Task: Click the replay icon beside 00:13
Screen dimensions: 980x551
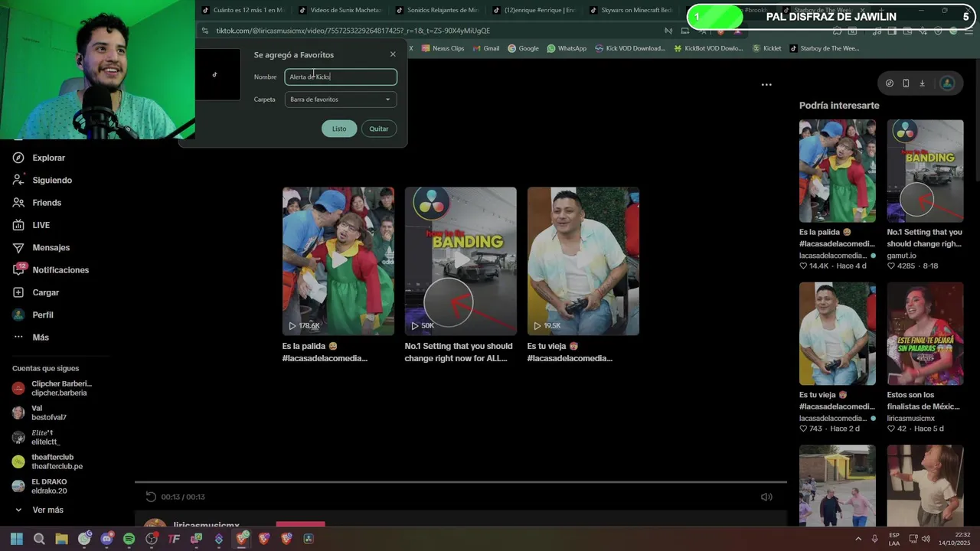Action: (151, 497)
